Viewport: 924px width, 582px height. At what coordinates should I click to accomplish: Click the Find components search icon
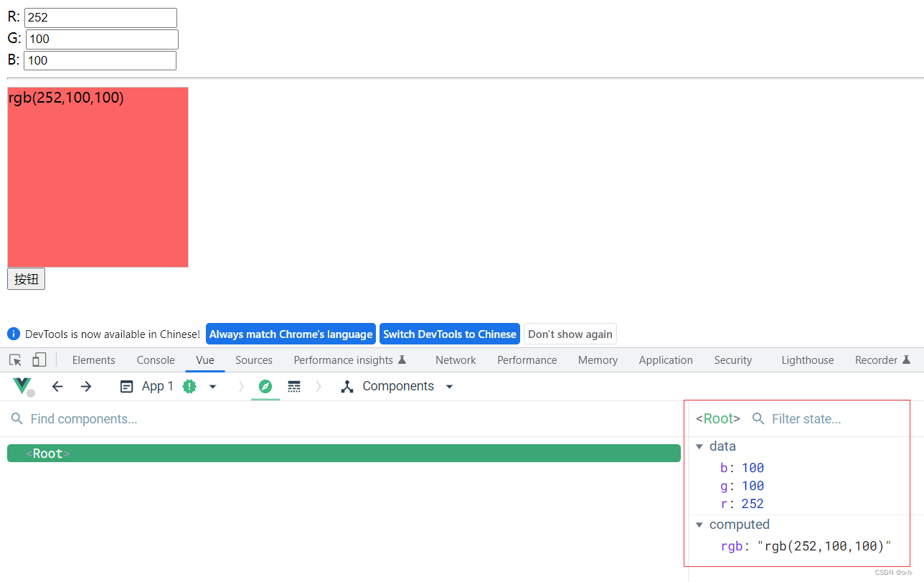17,418
